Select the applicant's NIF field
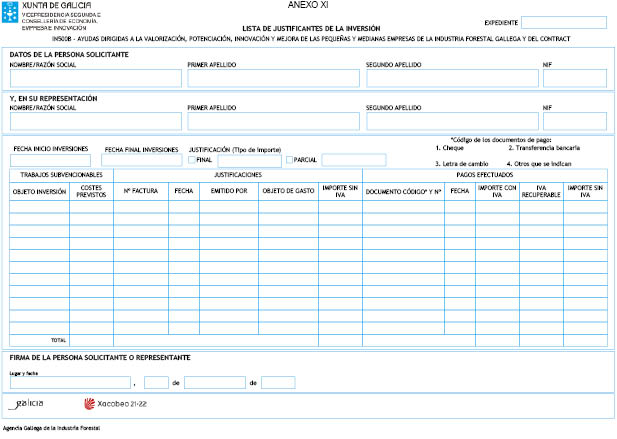 coord(574,79)
